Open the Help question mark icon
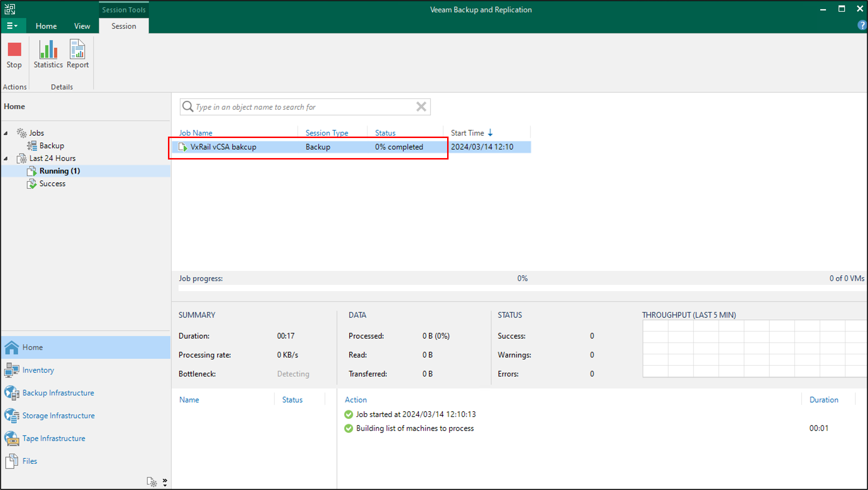Screen dimensions: 868x490 pyautogui.click(x=862, y=26)
